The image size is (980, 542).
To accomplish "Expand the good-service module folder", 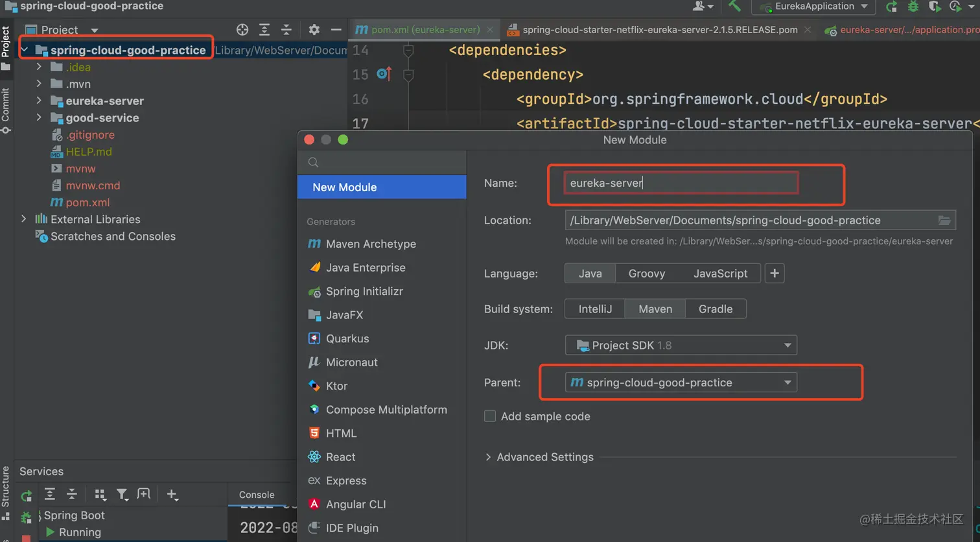I will click(x=39, y=117).
